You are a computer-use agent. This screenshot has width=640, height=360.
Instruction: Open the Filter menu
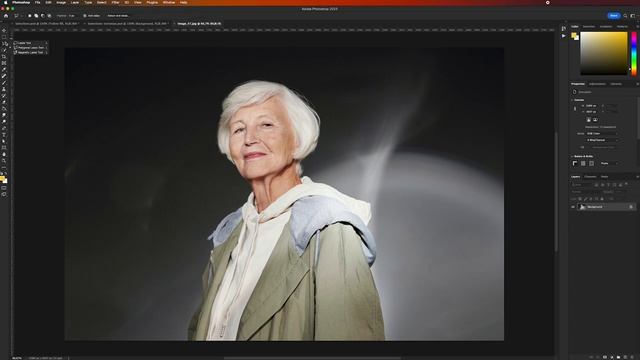point(116,2)
